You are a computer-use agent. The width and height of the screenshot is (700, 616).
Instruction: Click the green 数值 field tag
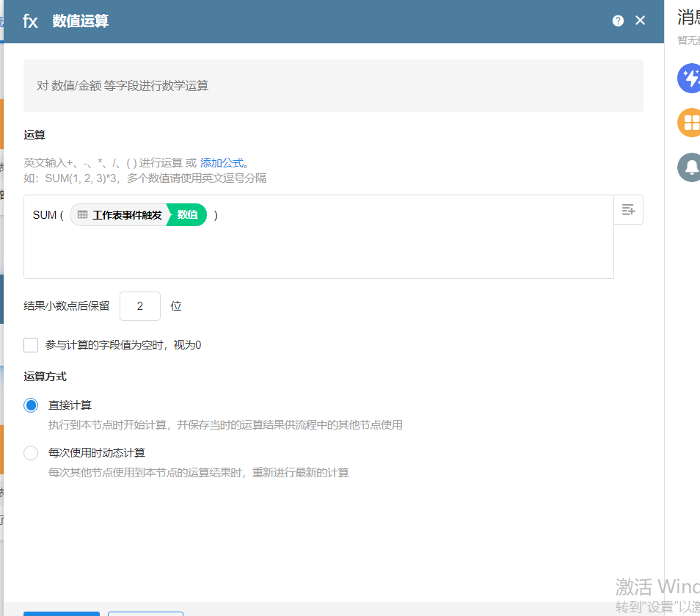click(x=188, y=215)
